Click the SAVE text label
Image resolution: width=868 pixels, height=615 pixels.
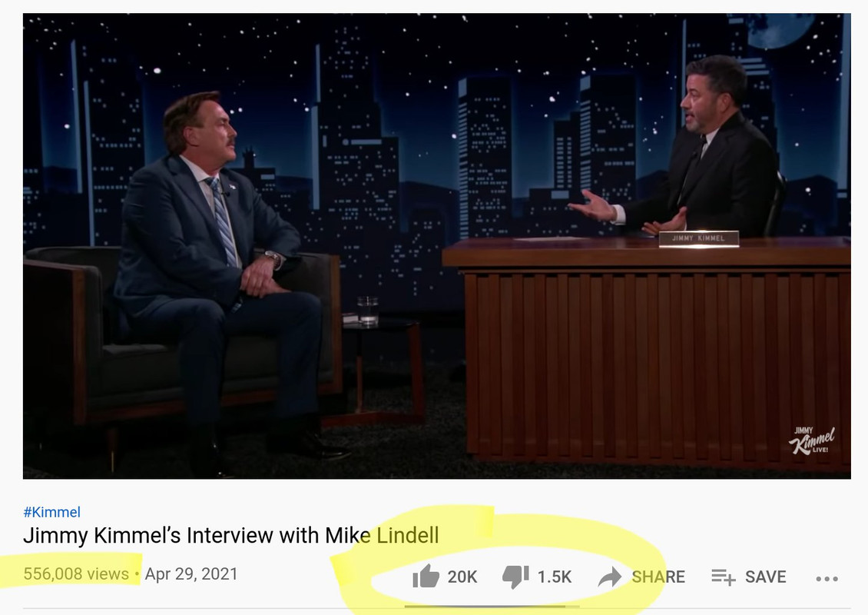pos(765,577)
